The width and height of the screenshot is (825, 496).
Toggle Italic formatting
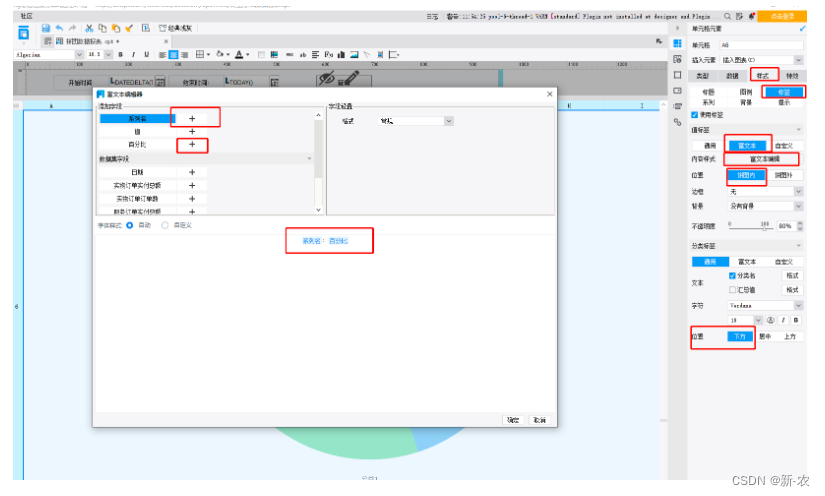click(x=134, y=54)
